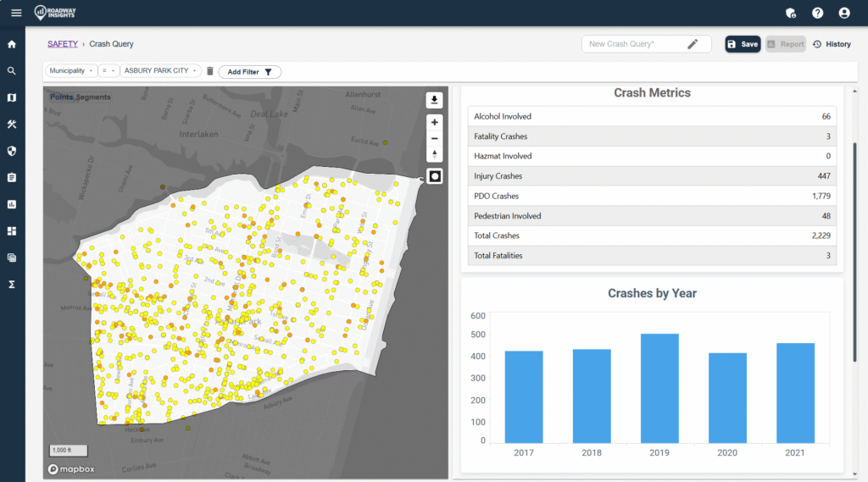This screenshot has height=482, width=868.
Task: Zoom in on the map
Action: point(435,122)
